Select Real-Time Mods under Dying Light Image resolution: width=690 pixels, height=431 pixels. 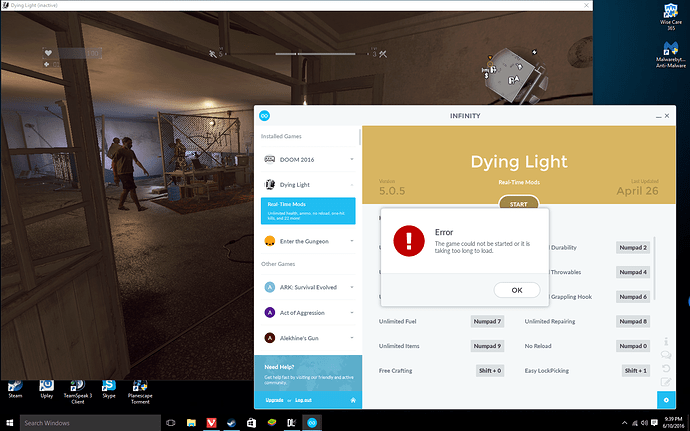308,209
